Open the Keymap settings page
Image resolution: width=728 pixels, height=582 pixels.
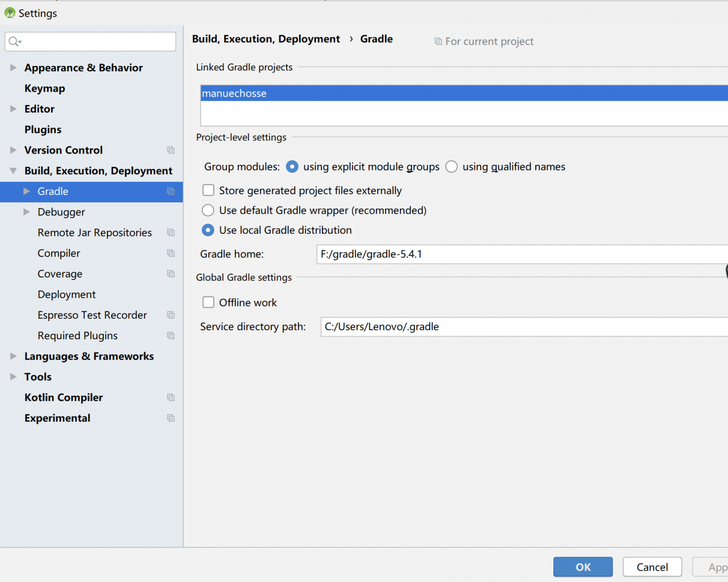tap(44, 88)
